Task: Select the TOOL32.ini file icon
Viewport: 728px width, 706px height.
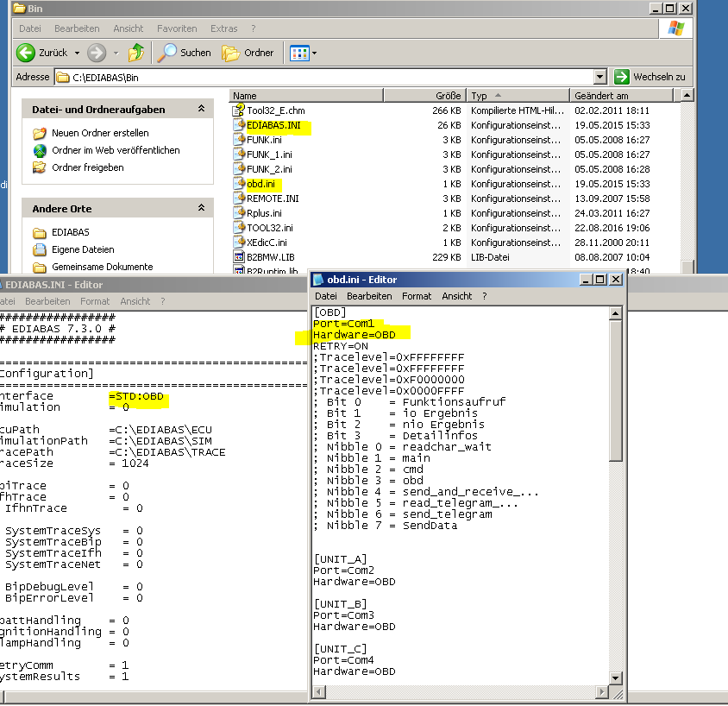Action: pyautogui.click(x=239, y=228)
